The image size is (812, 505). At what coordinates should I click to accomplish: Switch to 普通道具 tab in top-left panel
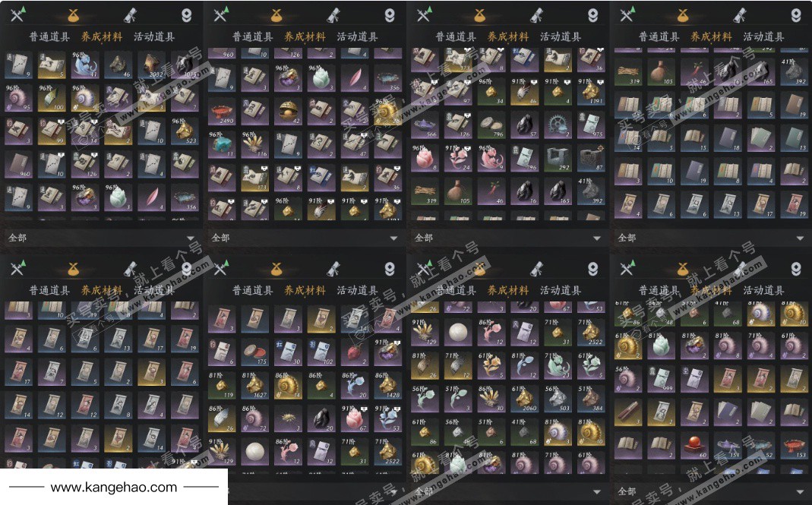49,36
